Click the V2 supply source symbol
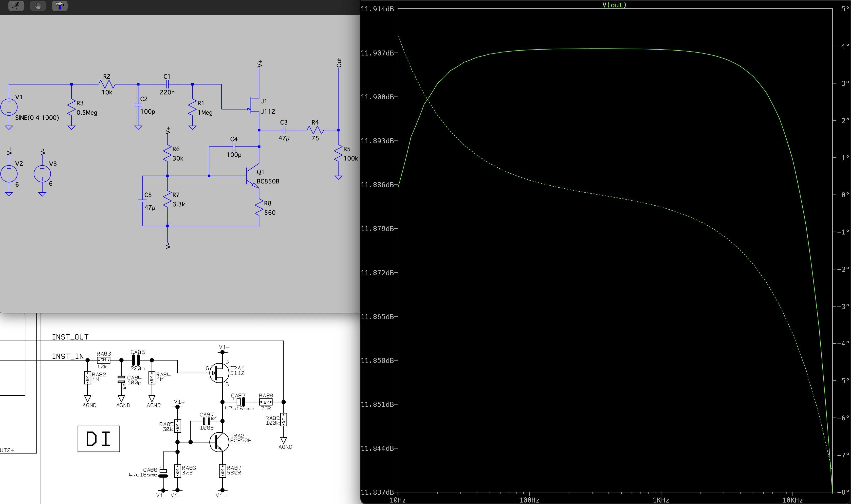The height and width of the screenshot is (504, 851). coord(9,174)
